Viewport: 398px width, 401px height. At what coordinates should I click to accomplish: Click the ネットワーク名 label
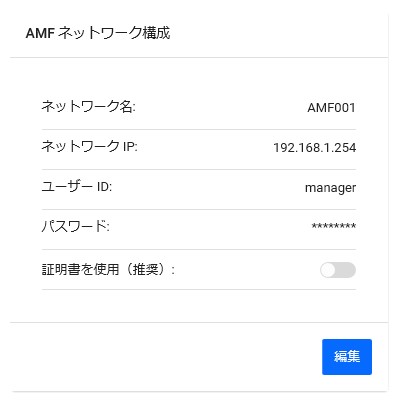click(x=88, y=107)
